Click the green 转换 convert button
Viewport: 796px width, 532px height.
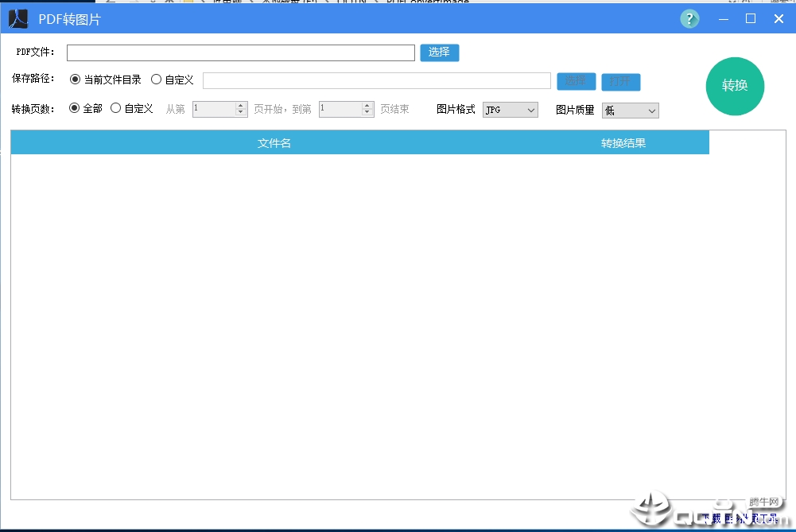click(x=735, y=86)
